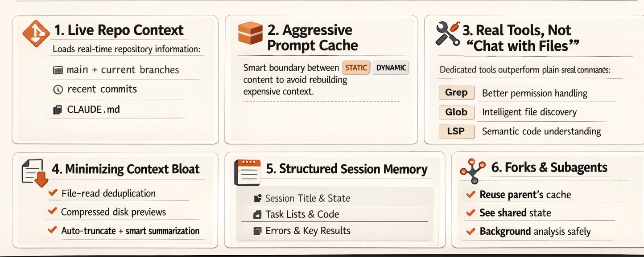Viewport: 644px width, 257px height.
Task: Click the Grep tool label
Action: point(456,93)
